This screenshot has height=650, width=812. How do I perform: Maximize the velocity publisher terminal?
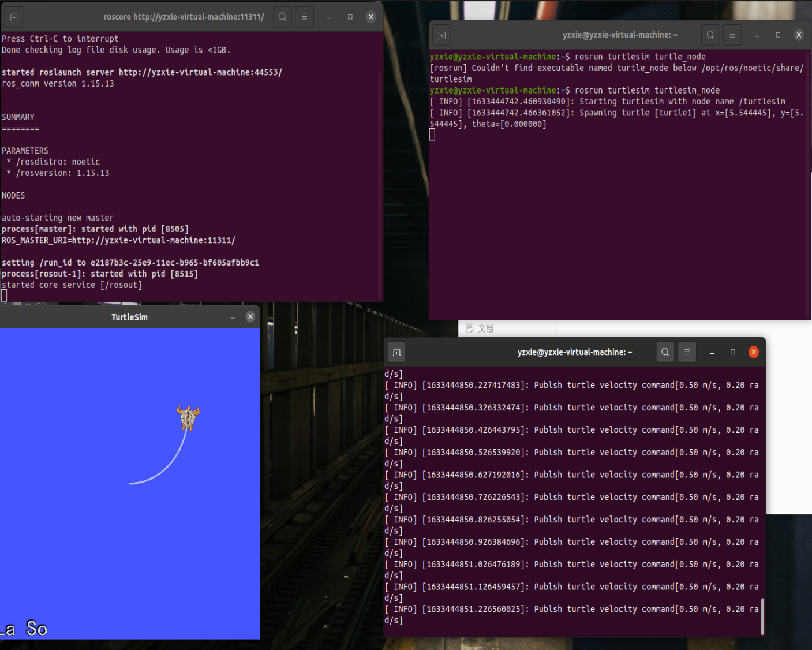pos(733,352)
